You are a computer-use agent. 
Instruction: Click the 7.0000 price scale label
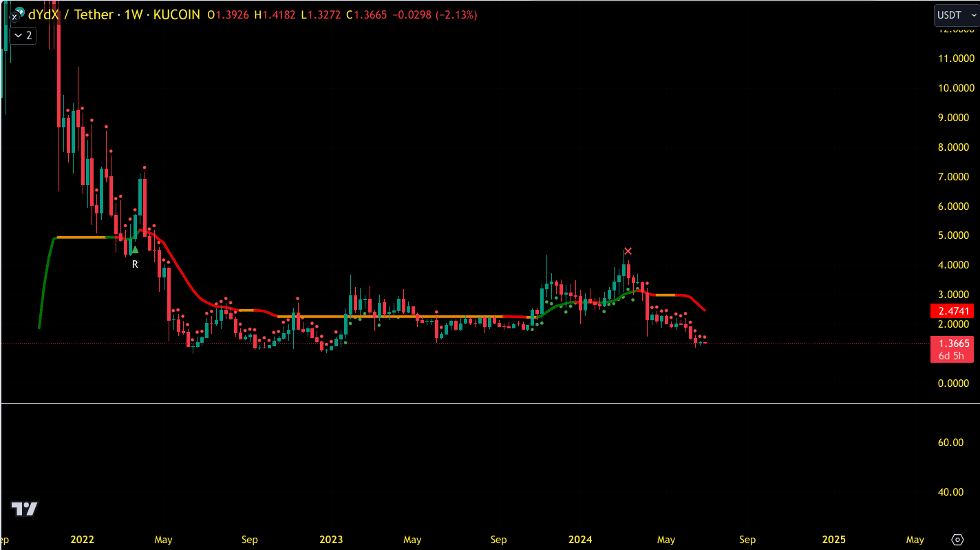pos(954,177)
